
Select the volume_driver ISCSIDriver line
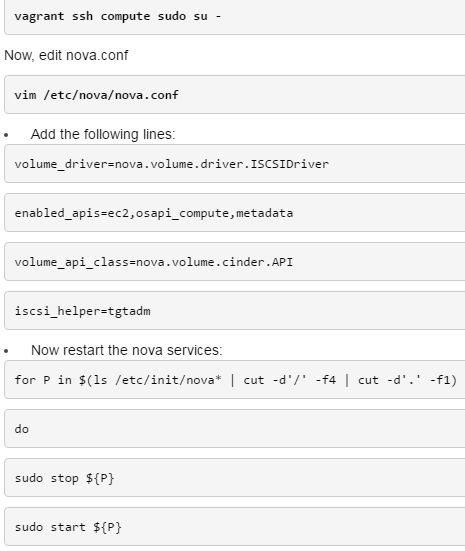(234, 164)
